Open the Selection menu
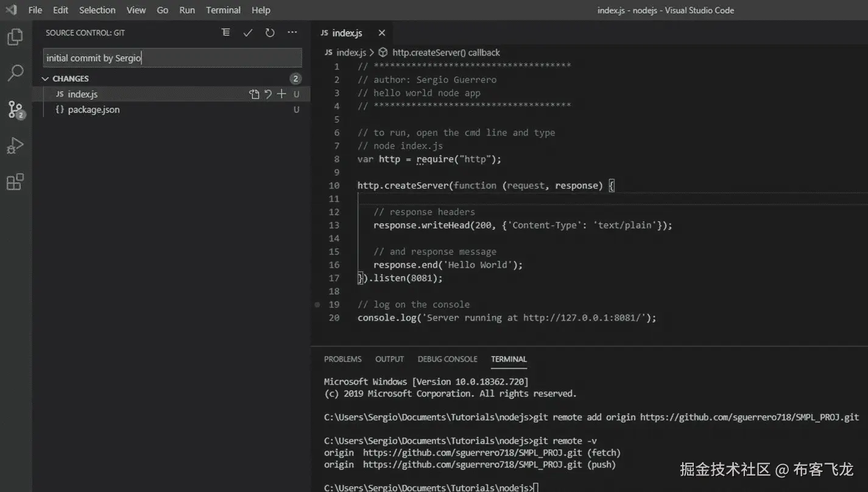Screen dimensions: 868x492 pyautogui.click(x=97, y=10)
